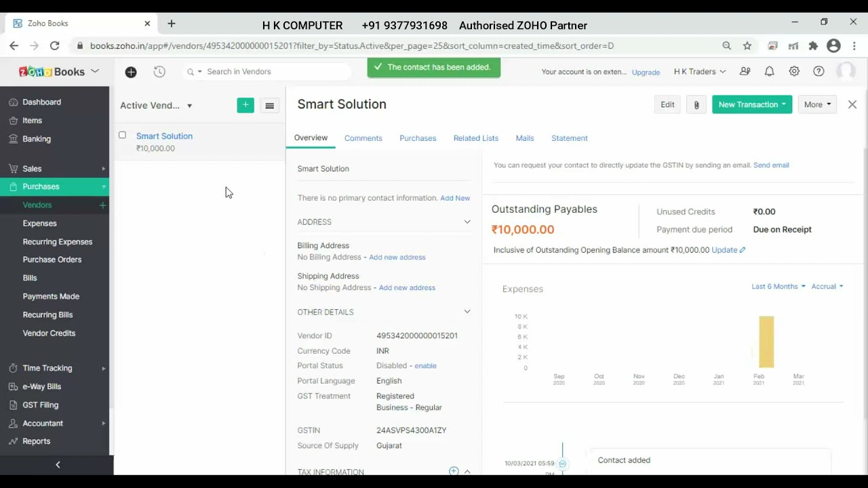Viewport: 868px width, 488px height.
Task: Bookmark this page with the star icon
Action: pos(747,45)
